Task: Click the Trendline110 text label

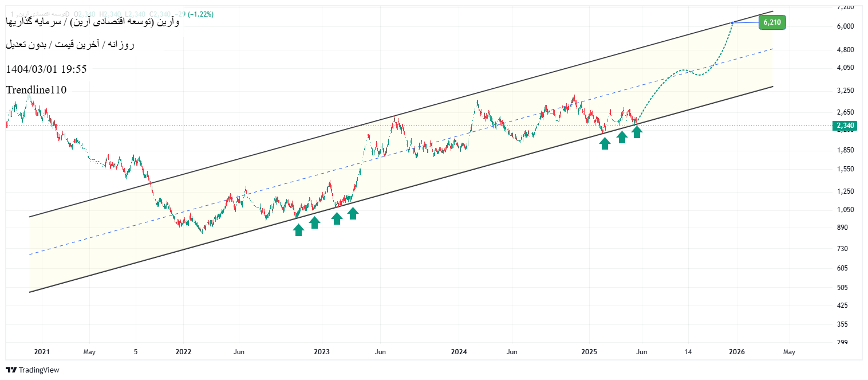Action: pos(36,90)
